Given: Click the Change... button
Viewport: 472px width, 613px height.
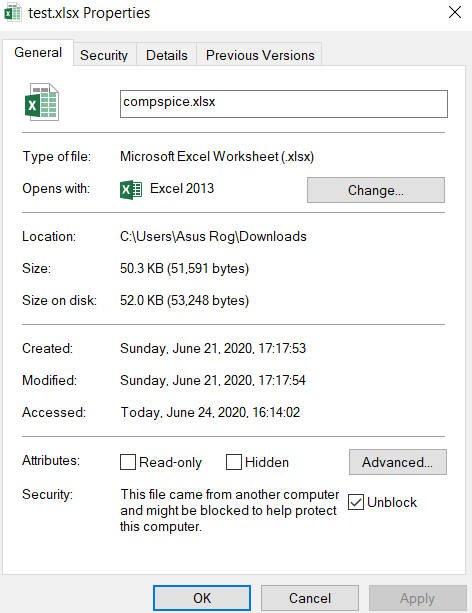Looking at the screenshot, I should pyautogui.click(x=376, y=190).
